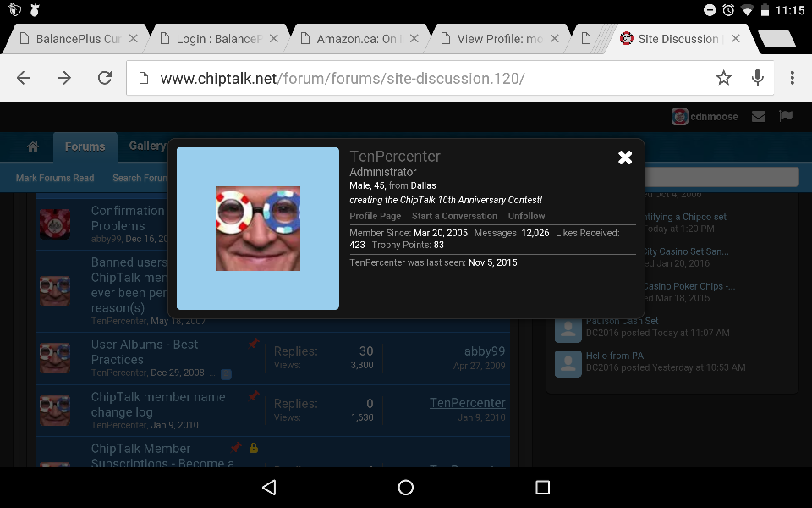Click User Albums thread page number badge
812x508 pixels.
coord(226,373)
